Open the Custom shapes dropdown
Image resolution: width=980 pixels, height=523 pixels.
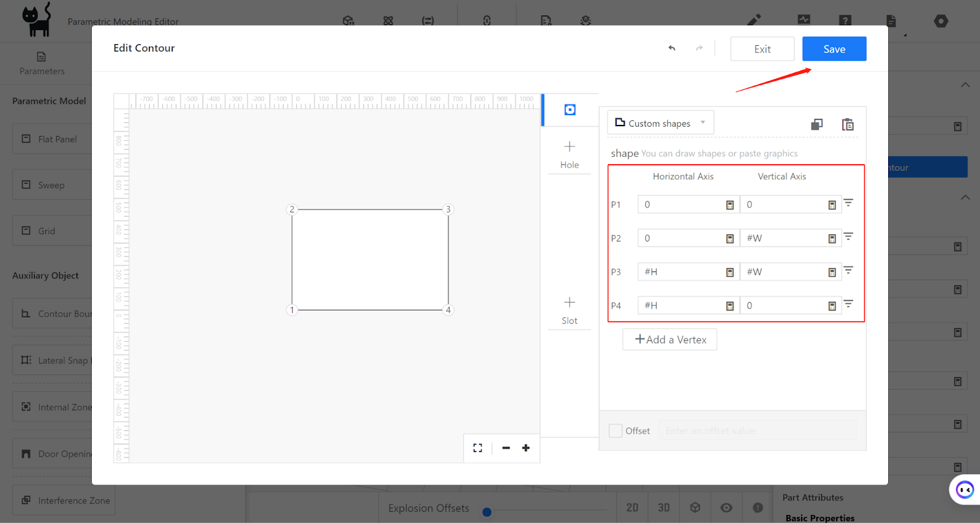[660, 123]
